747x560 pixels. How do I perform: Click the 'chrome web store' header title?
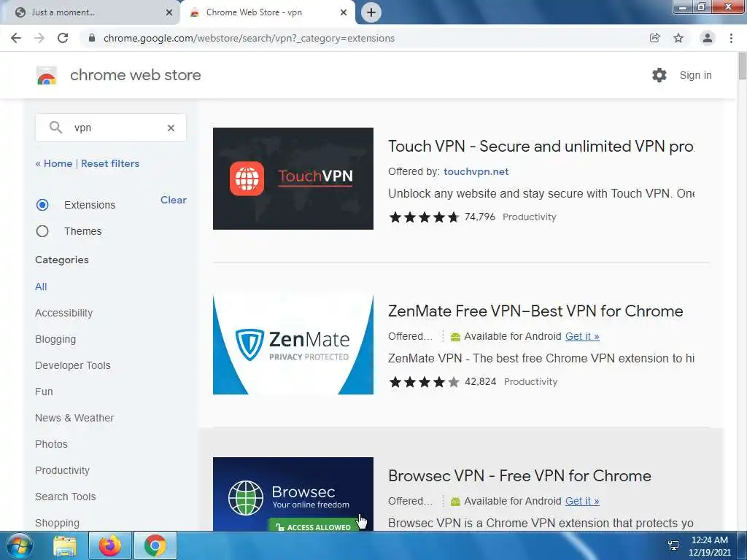click(135, 75)
